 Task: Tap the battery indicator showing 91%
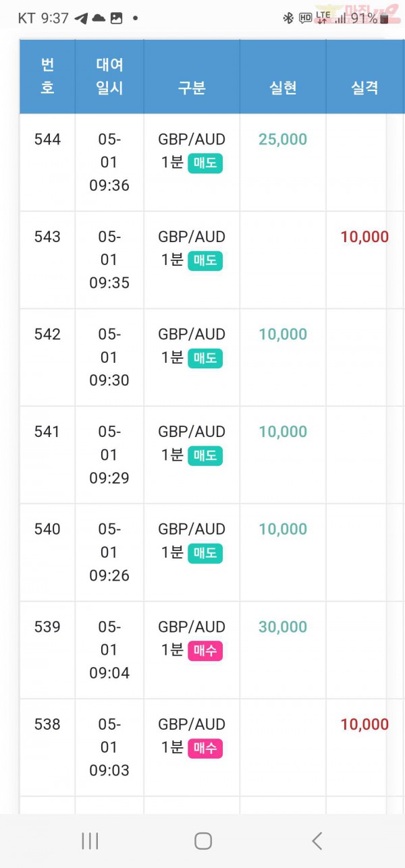pyautogui.click(x=369, y=18)
